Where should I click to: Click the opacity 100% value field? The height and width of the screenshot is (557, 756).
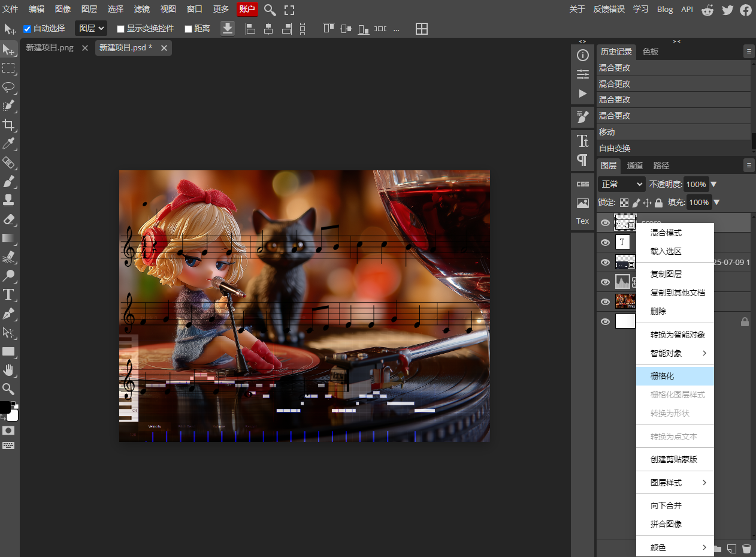pyautogui.click(x=696, y=184)
